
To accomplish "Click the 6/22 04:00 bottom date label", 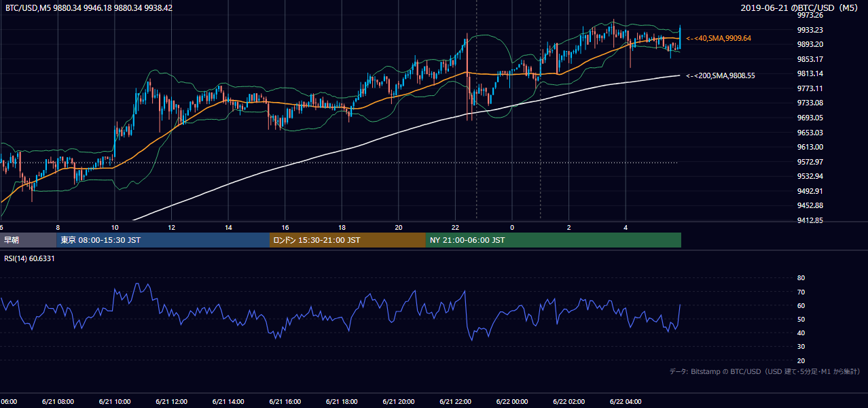I will tap(626, 401).
